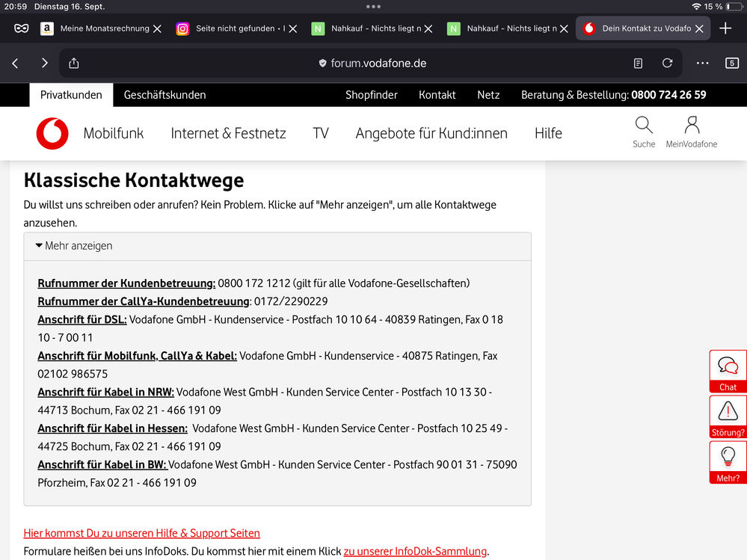Open the InfoDok-Sammlung link
The height and width of the screenshot is (560, 747).
pyautogui.click(x=415, y=551)
